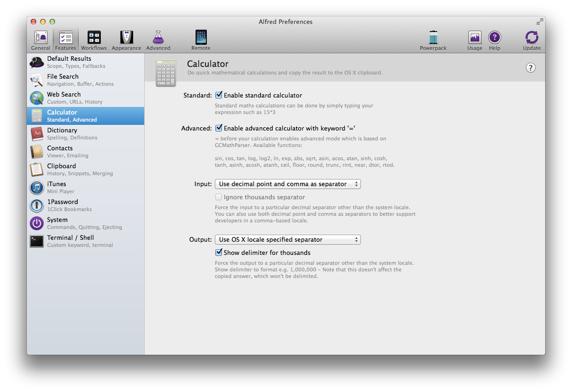Image resolution: width=572 pixels, height=392 pixels.
Task: Click 'Show delimiter for thousands' label text
Action: tap(267, 253)
